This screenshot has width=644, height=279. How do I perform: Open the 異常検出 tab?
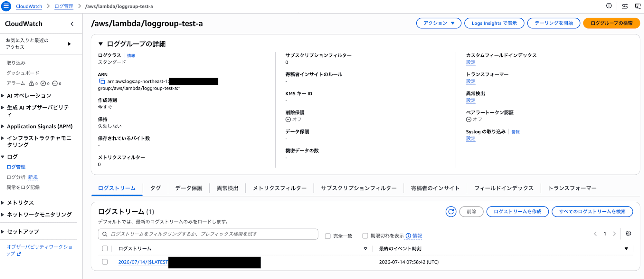[x=228, y=188]
